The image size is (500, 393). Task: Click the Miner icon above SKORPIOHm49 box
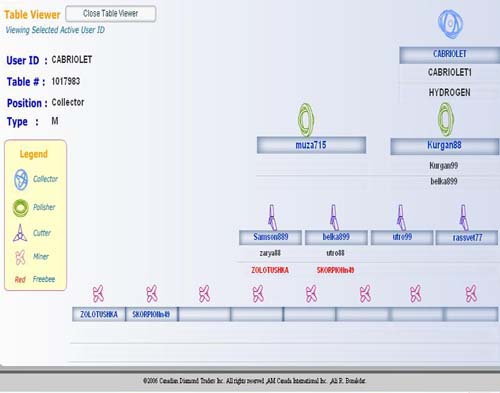(152, 294)
